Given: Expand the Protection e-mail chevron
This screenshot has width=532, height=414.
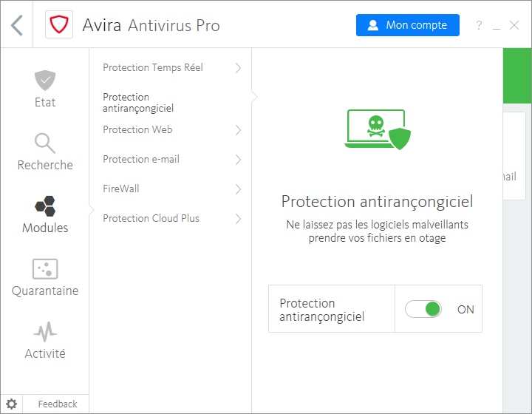Looking at the screenshot, I should pyautogui.click(x=238, y=160).
